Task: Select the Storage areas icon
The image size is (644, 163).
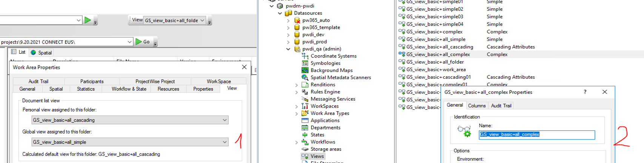Action: pos(305,149)
